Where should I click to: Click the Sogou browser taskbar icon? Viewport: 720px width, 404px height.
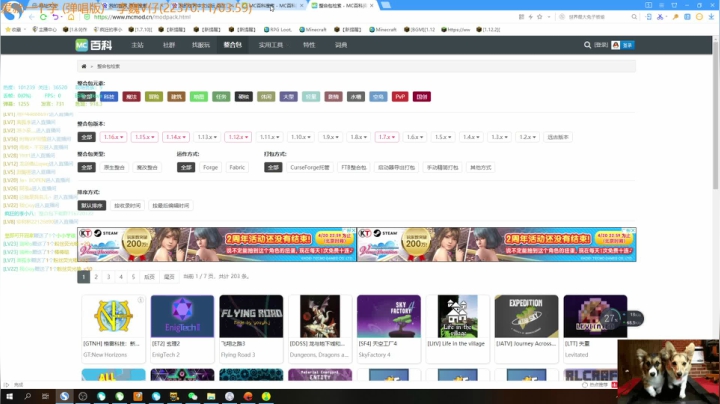64,396
